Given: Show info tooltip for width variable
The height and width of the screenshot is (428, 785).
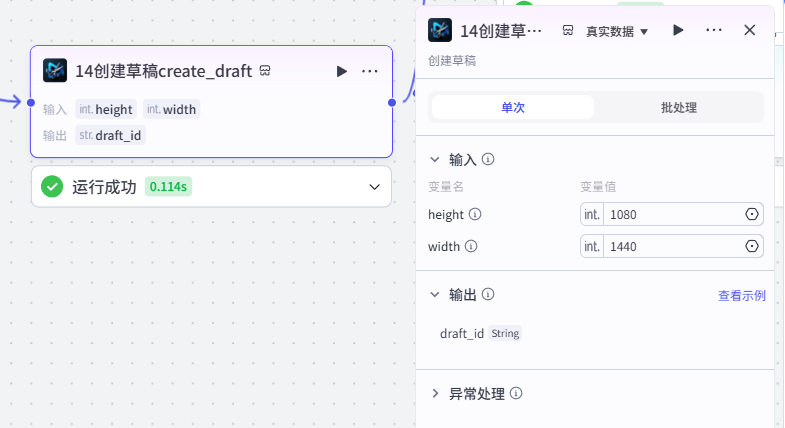Looking at the screenshot, I should [x=471, y=246].
